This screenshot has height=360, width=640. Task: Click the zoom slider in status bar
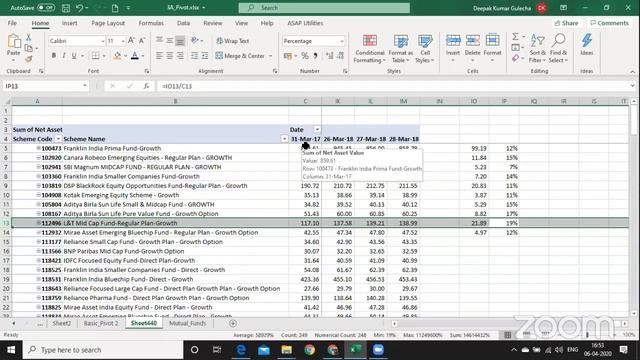point(588,335)
